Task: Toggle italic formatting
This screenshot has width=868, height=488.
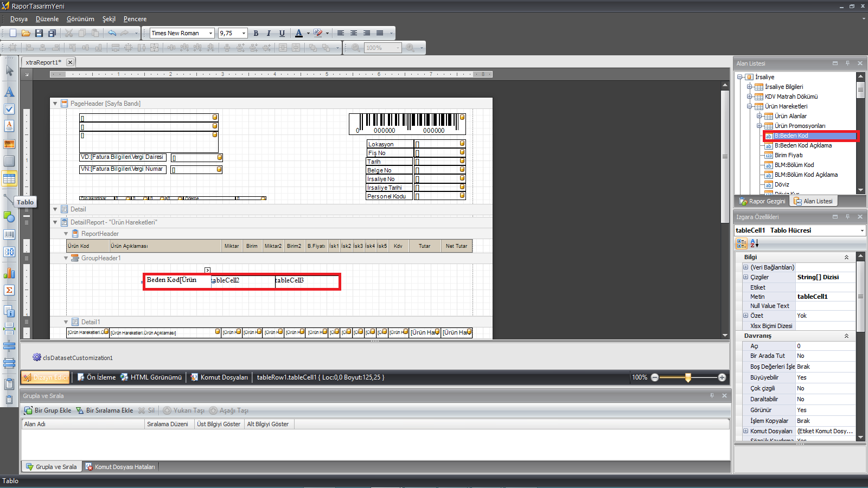Action: [x=269, y=33]
